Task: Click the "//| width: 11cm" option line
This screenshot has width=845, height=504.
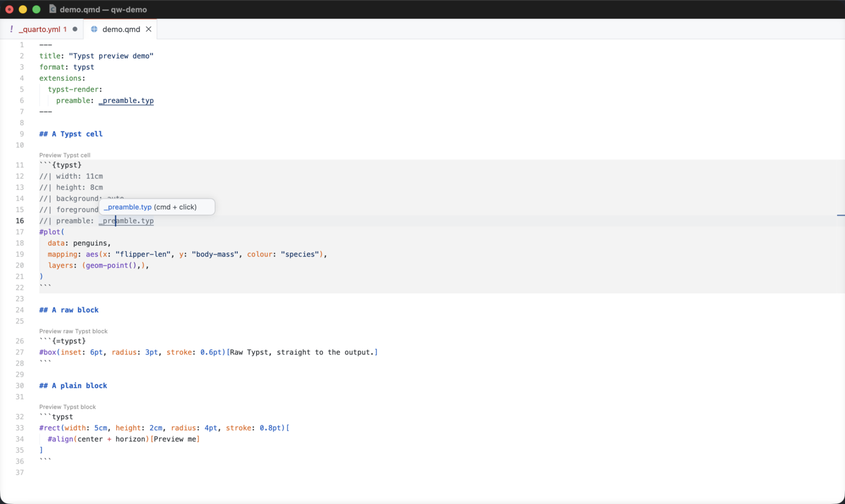Action: tap(71, 176)
